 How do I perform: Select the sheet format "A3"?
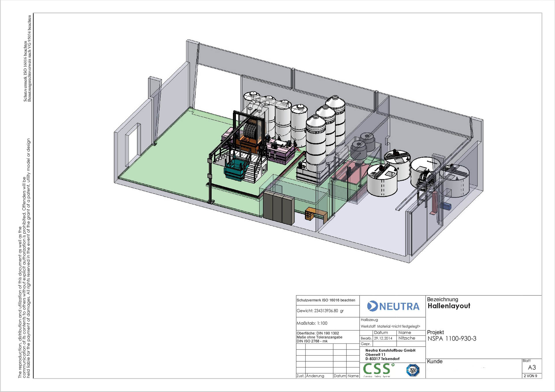[532, 367]
